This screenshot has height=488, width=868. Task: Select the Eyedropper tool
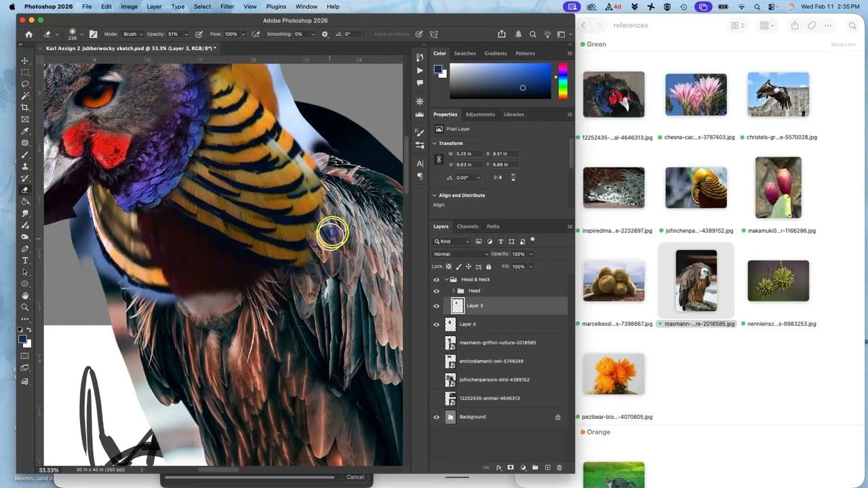[x=25, y=131]
